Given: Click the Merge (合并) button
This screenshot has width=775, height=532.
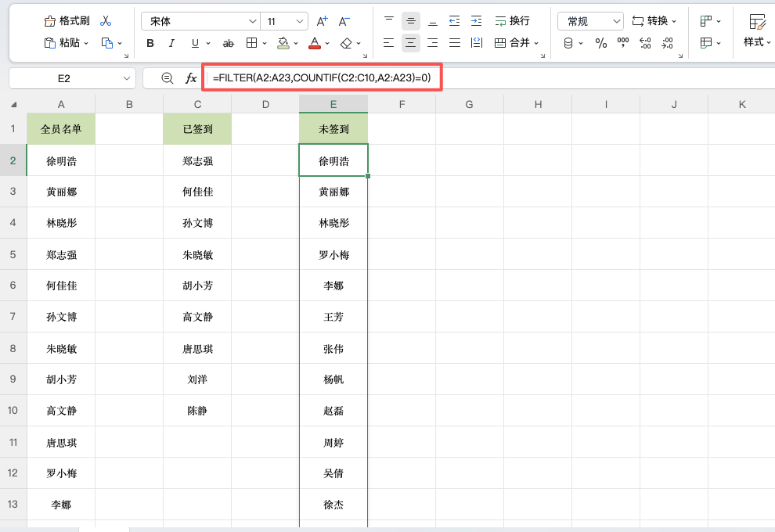Looking at the screenshot, I should 512,43.
